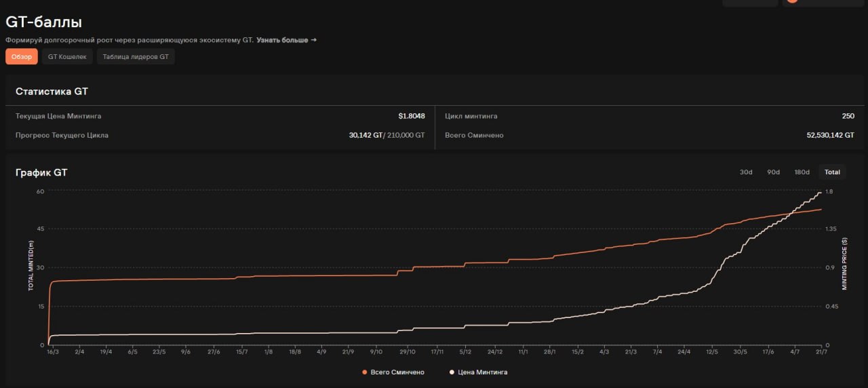Open the Узнать больше link
The width and height of the screenshot is (868, 388).
point(282,41)
